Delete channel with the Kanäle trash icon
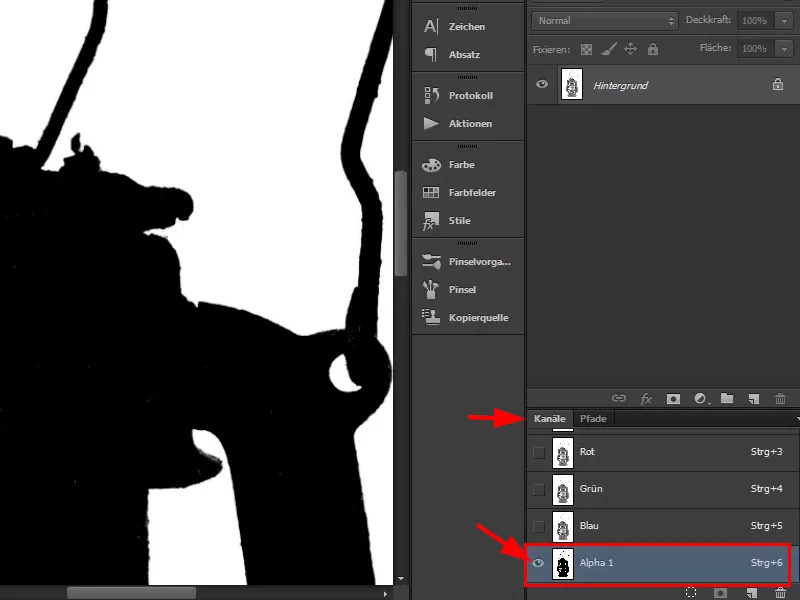Screen dimensions: 800x600 click(780, 592)
